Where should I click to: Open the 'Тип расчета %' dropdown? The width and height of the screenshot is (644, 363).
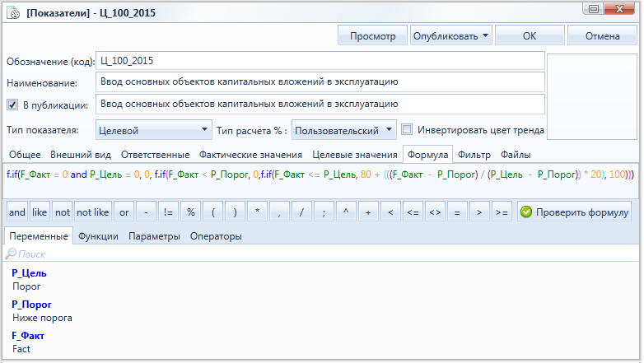343,130
